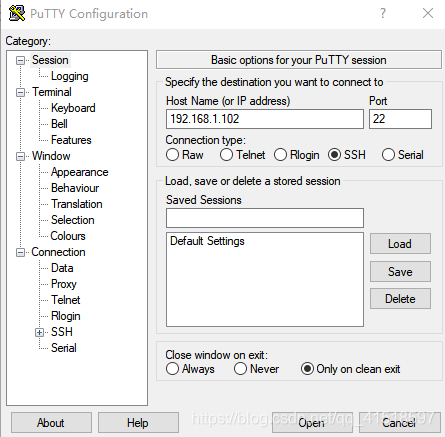Viewport: 445px width, 437px height.
Task: Expand the SSH tree node
Action: pyautogui.click(x=39, y=332)
